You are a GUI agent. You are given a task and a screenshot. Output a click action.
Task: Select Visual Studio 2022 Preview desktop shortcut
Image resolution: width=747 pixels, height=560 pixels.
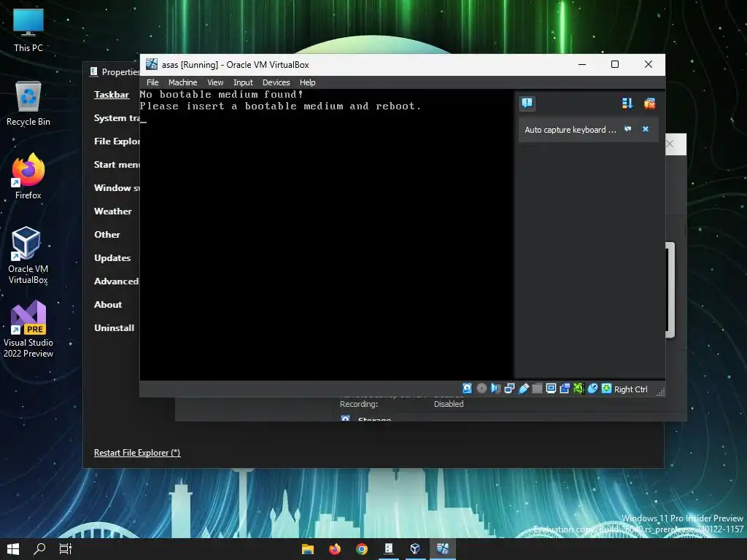(x=28, y=329)
